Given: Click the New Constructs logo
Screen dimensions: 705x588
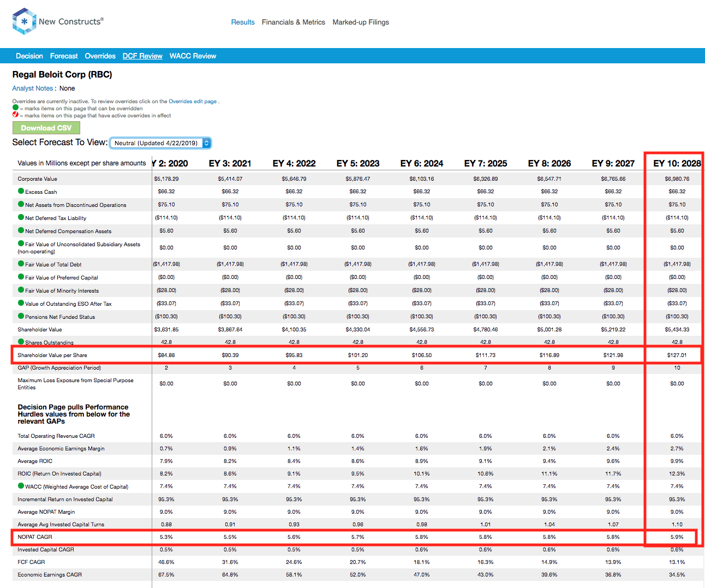Looking at the screenshot, I should click(58, 21).
